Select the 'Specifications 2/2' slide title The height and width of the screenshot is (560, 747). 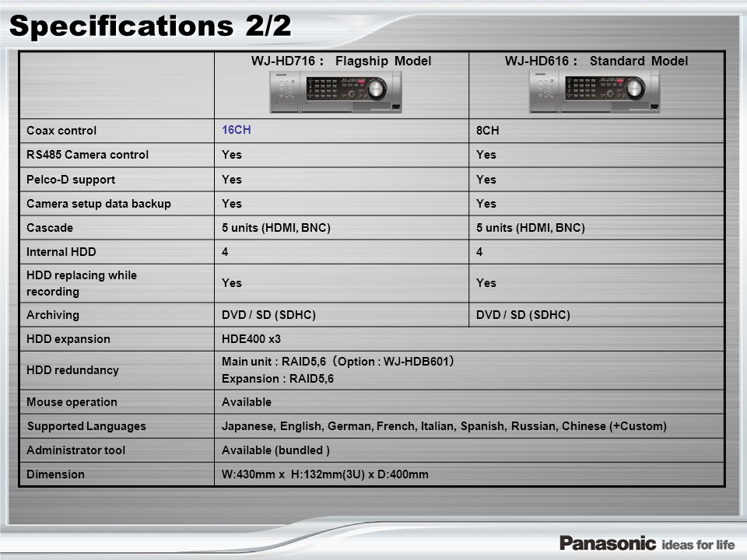(x=150, y=26)
